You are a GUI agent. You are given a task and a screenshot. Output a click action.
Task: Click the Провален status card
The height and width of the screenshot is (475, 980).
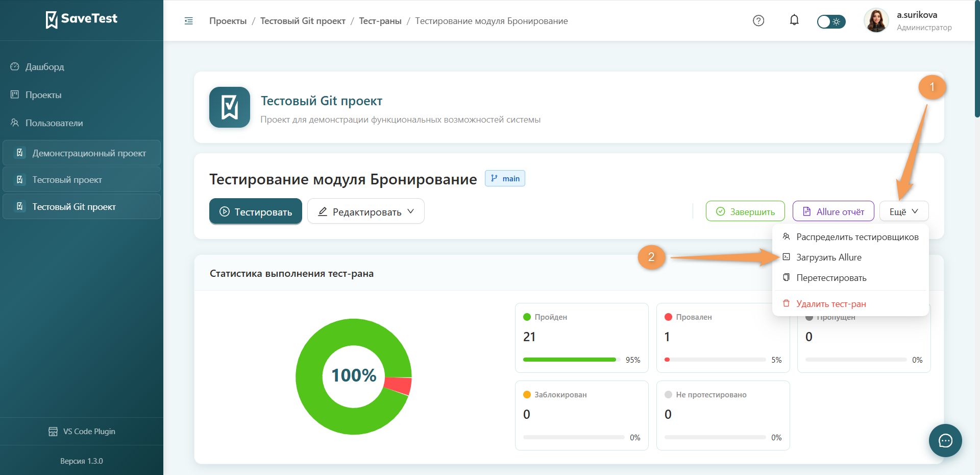[723, 338]
